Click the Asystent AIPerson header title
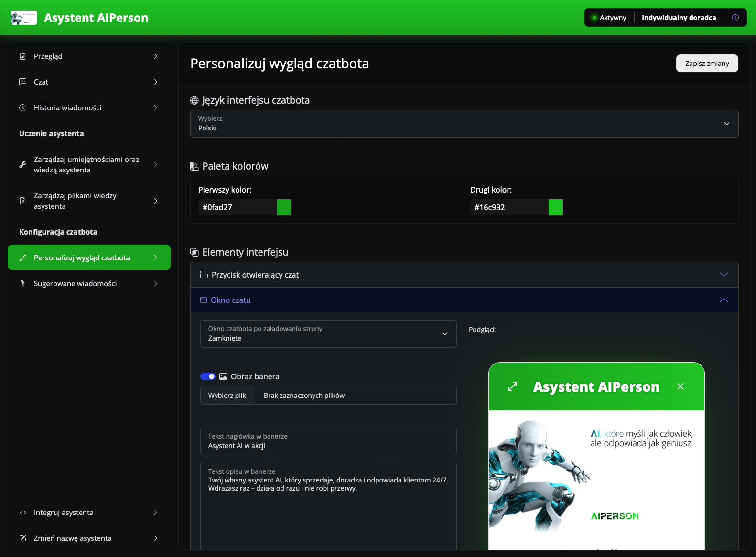756x557 pixels. [96, 18]
